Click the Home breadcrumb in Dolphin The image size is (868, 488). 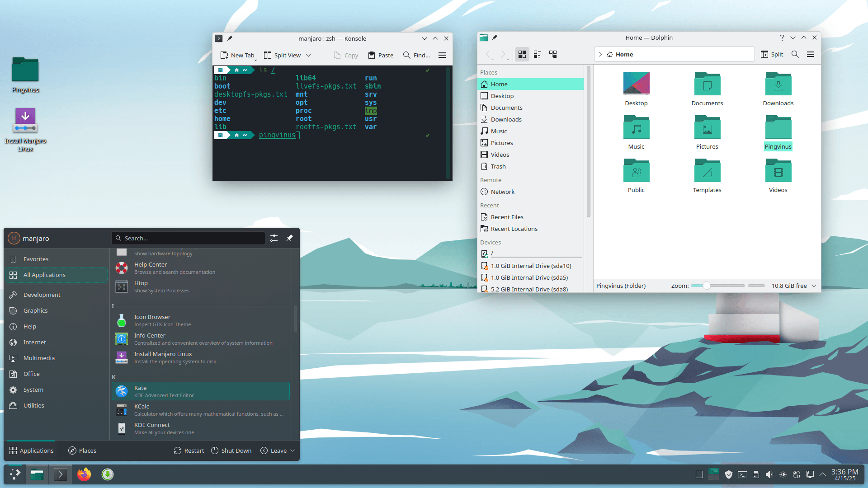point(620,54)
